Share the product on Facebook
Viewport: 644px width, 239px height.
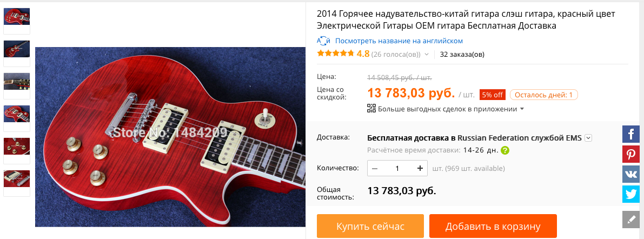click(631, 134)
